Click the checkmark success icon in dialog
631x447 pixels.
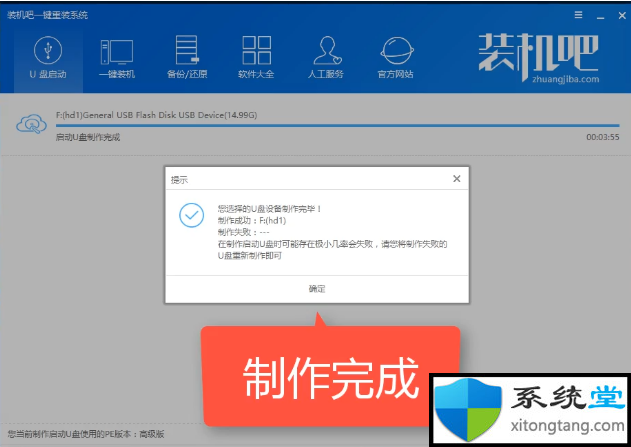tap(192, 215)
